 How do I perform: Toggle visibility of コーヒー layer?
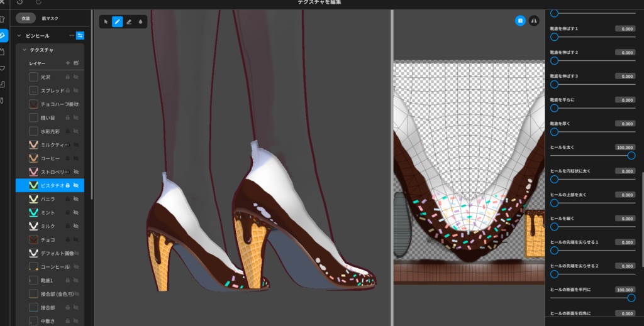click(x=76, y=158)
